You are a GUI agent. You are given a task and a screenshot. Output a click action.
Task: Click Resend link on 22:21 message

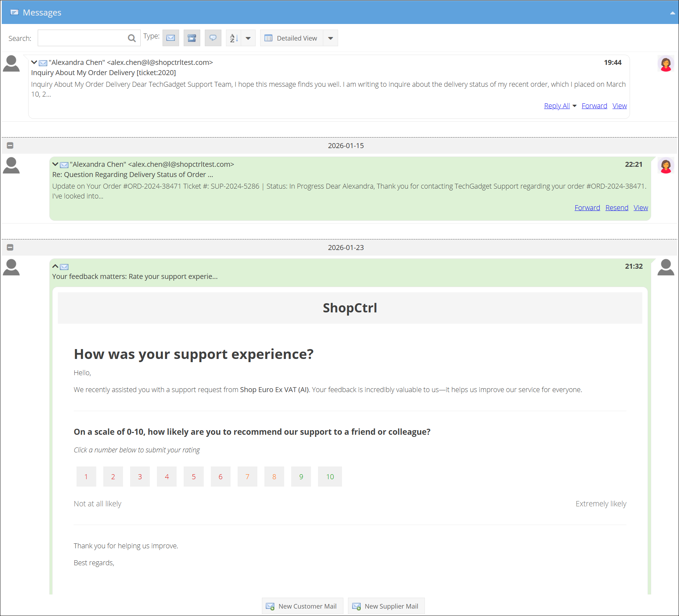click(617, 208)
